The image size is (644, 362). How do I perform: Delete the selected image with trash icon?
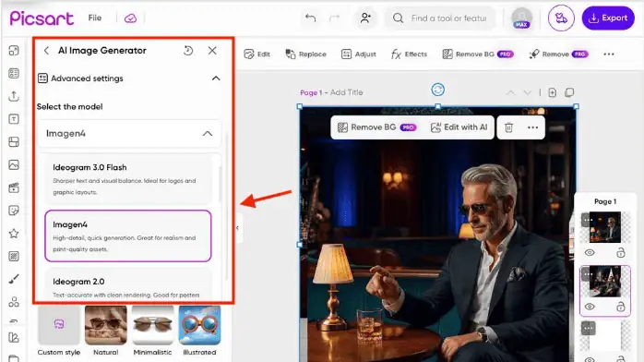[509, 127]
